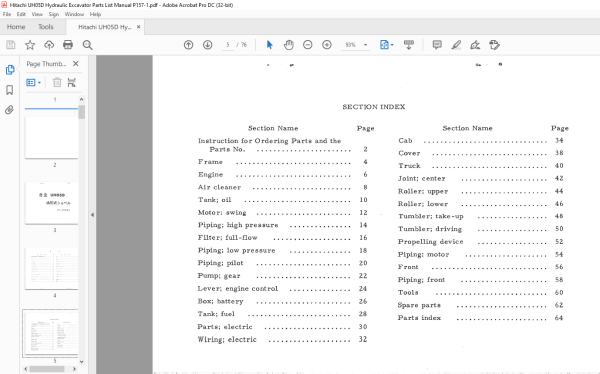The width and height of the screenshot is (600, 374).
Task: Select page 3 thumbnail
Action: (52, 203)
